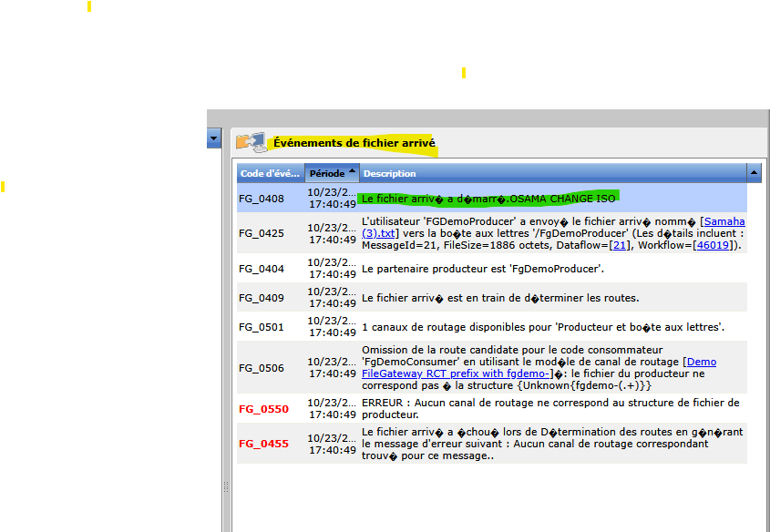Select the FG_0506 omitted route row

click(x=262, y=368)
